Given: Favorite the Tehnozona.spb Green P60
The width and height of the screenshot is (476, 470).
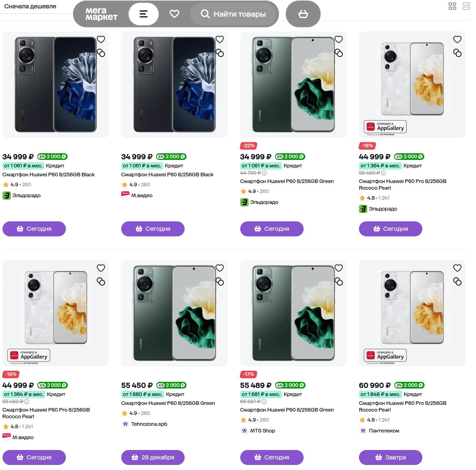Looking at the screenshot, I should coord(220,268).
